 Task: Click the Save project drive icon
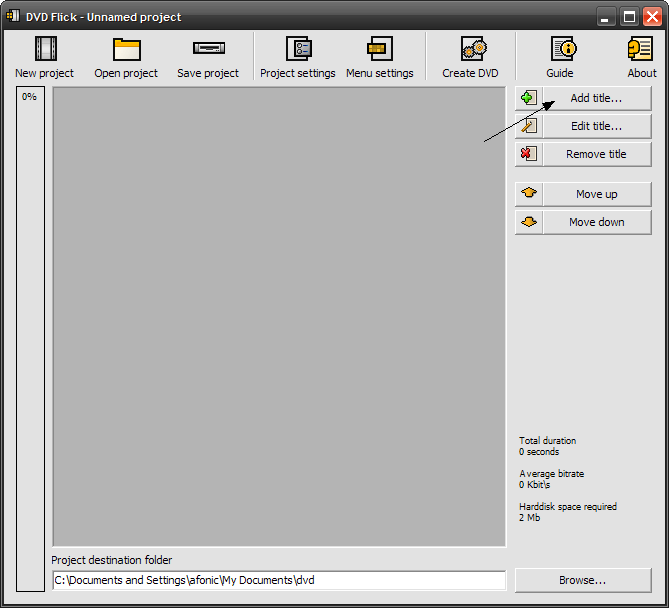[209, 48]
